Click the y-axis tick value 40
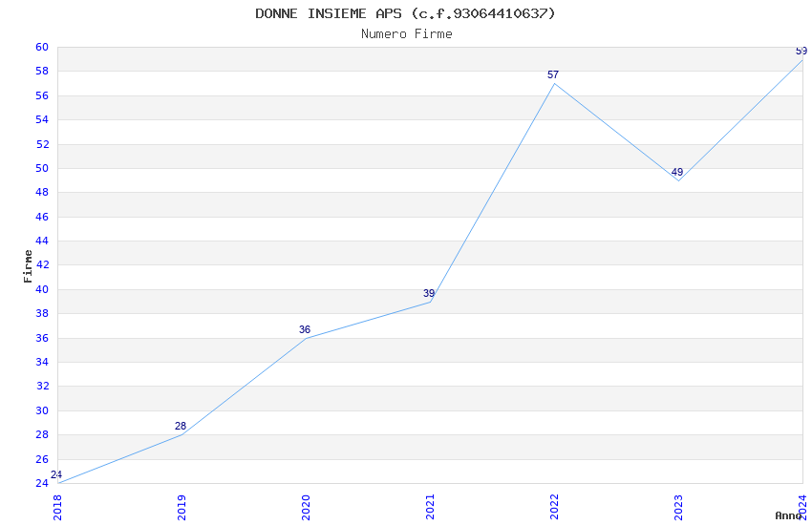Image resolution: width=812 pixels, height=525 pixels. 42,289
